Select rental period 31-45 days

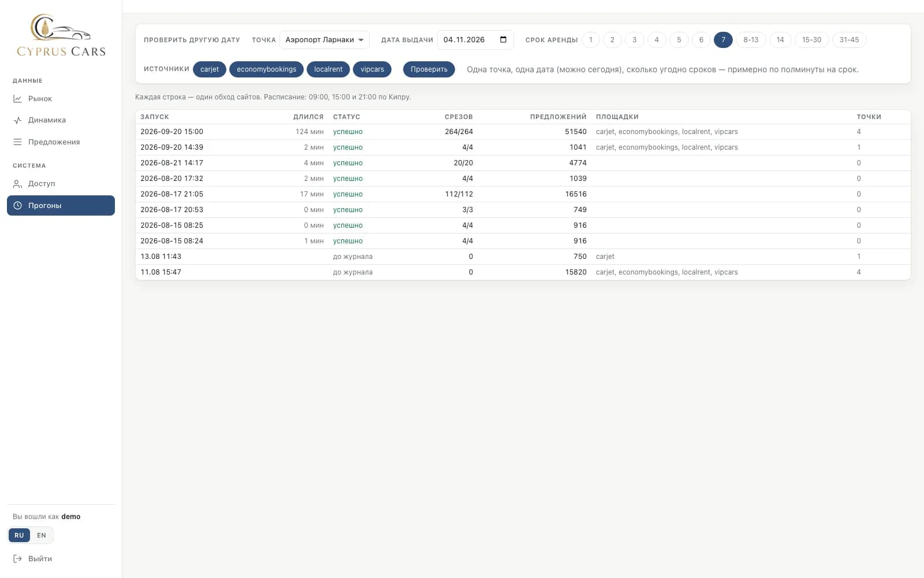pos(849,40)
